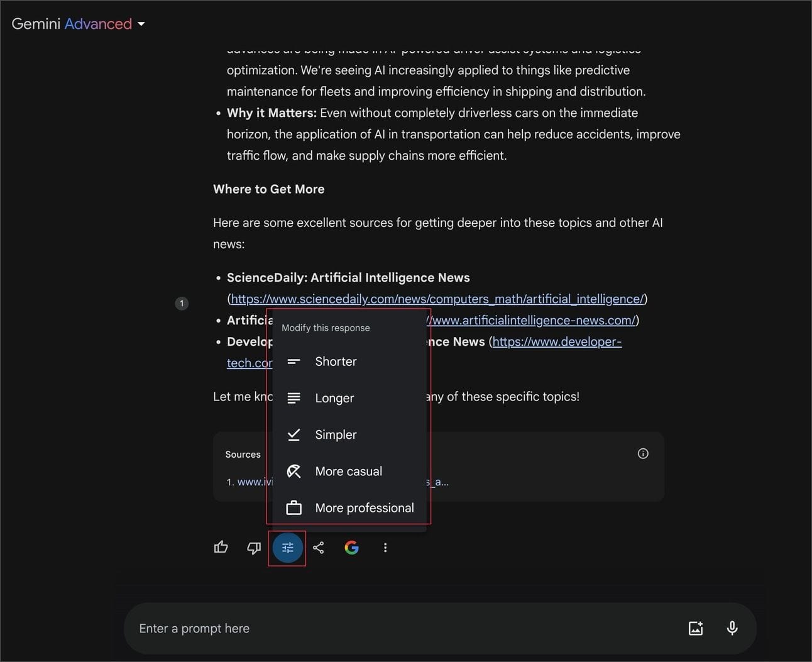The width and height of the screenshot is (812, 662).
Task: Select Longer from the modify menu
Action: click(x=349, y=398)
